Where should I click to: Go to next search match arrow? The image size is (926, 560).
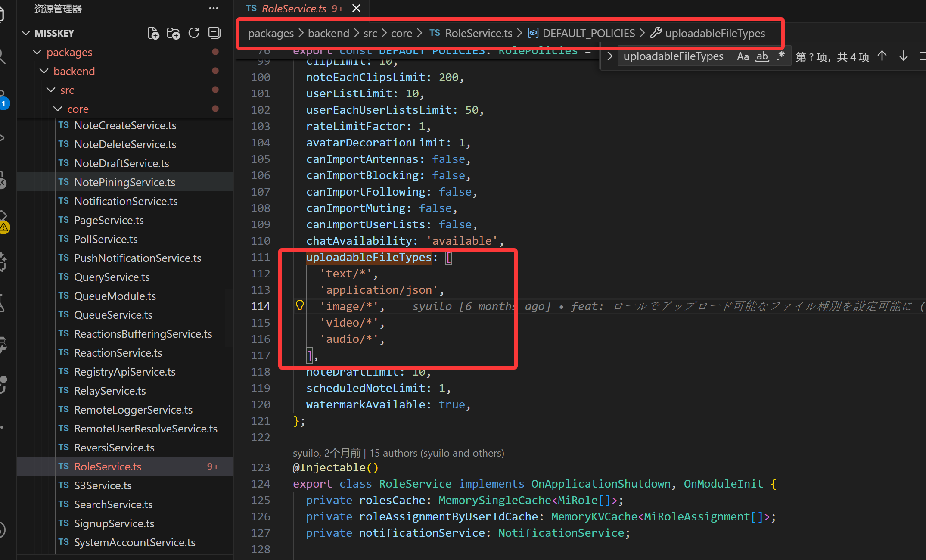(x=904, y=56)
